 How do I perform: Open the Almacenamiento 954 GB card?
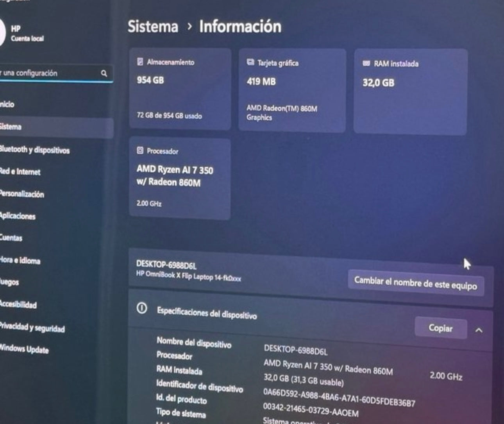click(180, 89)
